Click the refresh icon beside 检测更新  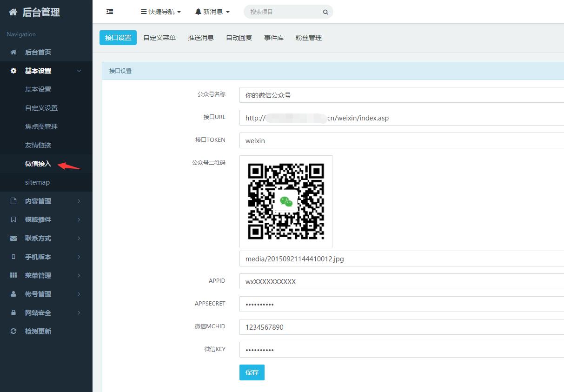(13, 331)
